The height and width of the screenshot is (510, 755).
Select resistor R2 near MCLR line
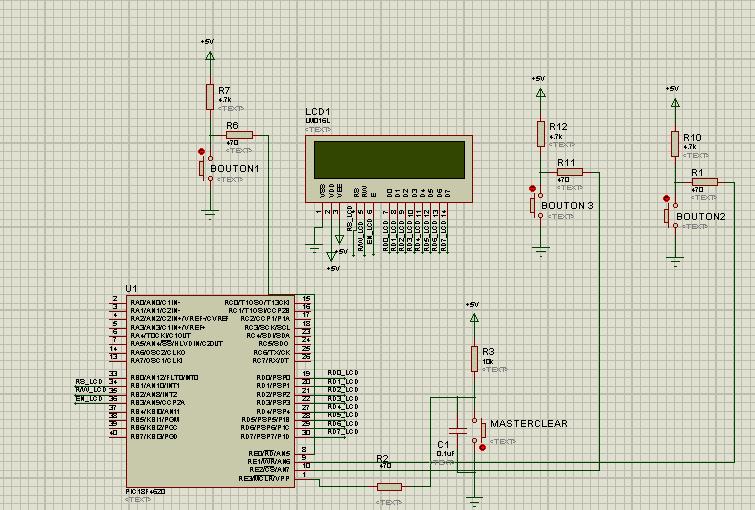389,487
